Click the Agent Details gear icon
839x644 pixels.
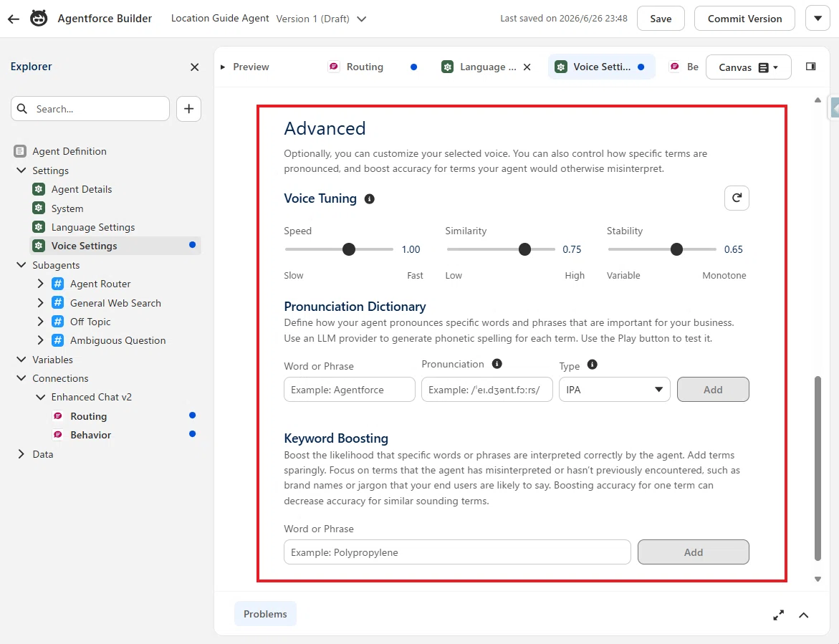(39, 189)
